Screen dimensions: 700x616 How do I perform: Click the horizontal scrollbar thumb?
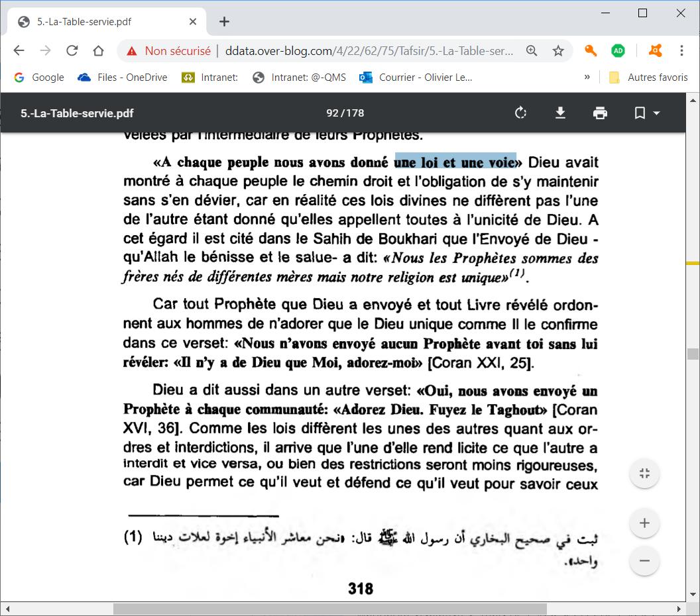tap(330, 609)
